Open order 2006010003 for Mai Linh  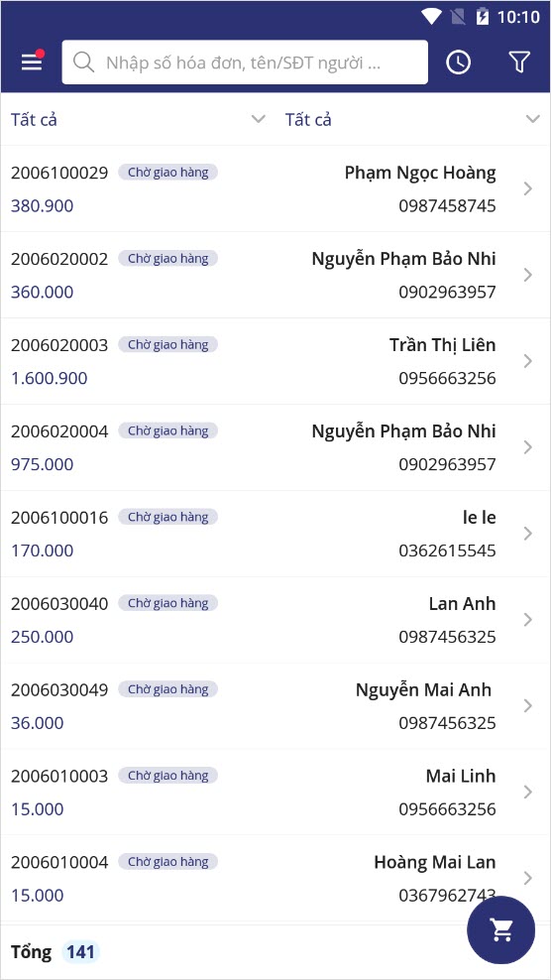(275, 793)
